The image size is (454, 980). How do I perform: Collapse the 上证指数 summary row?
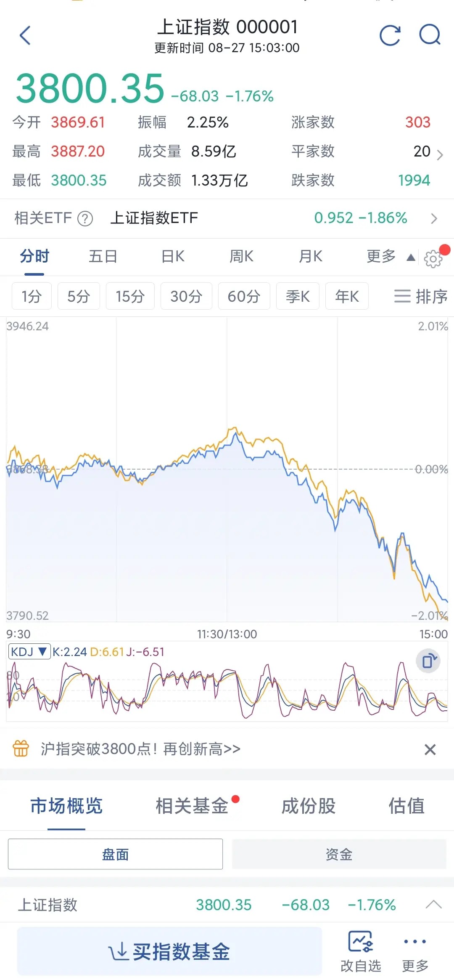(x=433, y=904)
